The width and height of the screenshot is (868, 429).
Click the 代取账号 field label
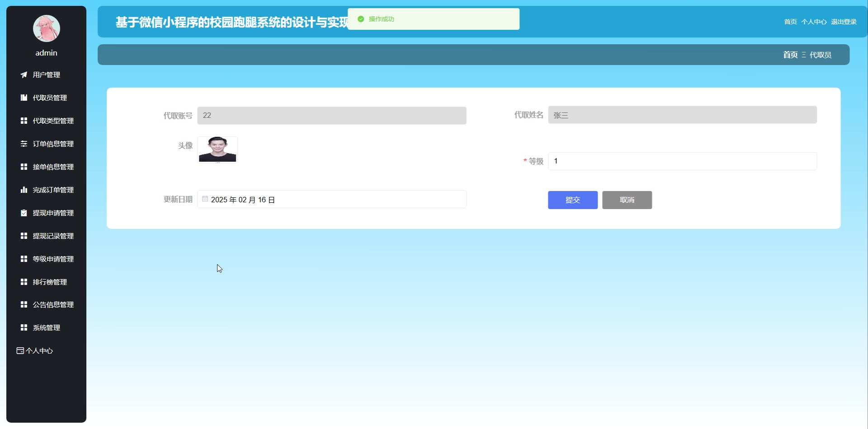[x=178, y=116]
